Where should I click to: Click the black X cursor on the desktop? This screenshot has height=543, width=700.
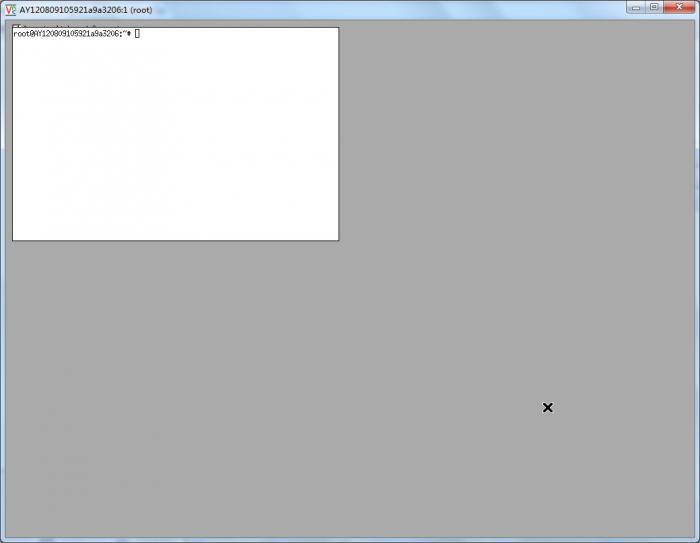[x=547, y=407]
